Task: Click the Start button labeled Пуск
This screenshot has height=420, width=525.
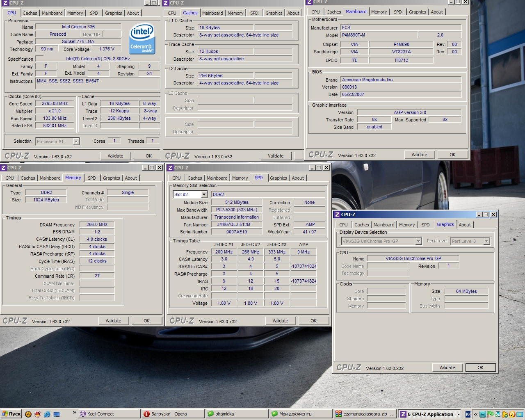Action: pos(11,414)
